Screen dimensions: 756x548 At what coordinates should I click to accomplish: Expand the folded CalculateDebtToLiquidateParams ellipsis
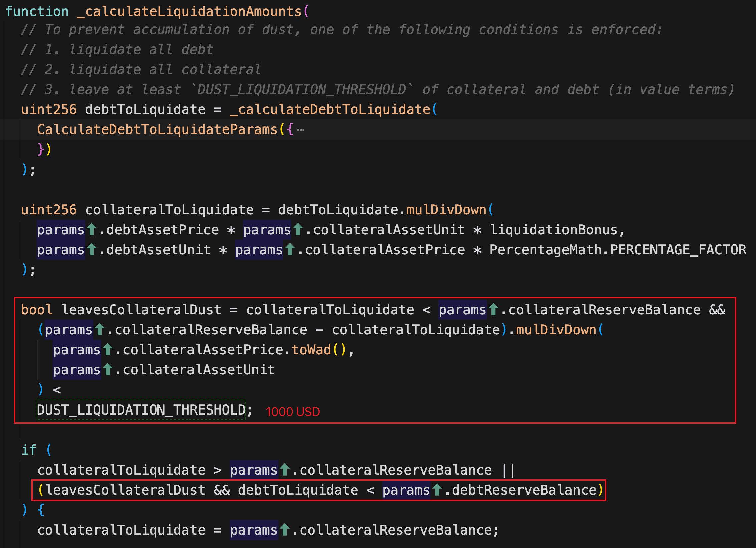coord(301,129)
